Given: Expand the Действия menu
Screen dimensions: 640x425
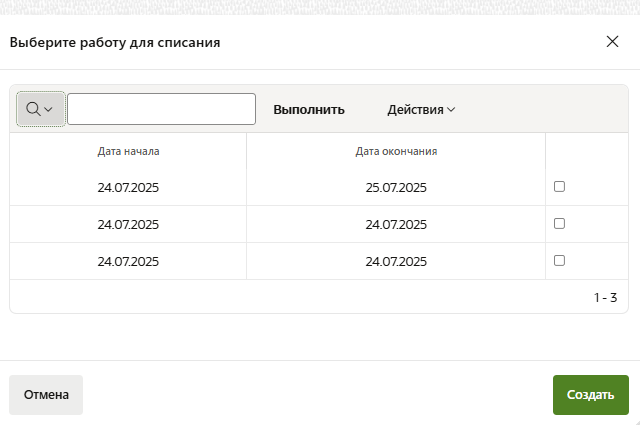Looking at the screenshot, I should point(421,110).
